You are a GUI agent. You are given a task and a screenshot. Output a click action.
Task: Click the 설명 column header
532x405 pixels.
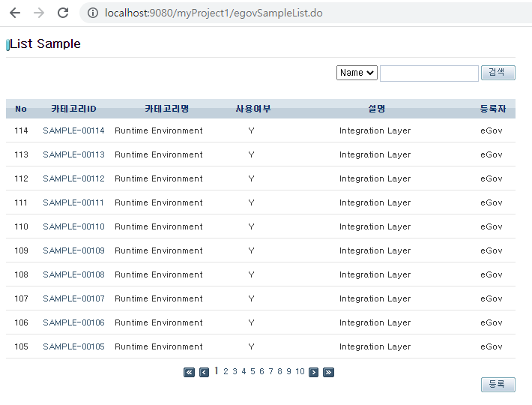click(x=377, y=109)
